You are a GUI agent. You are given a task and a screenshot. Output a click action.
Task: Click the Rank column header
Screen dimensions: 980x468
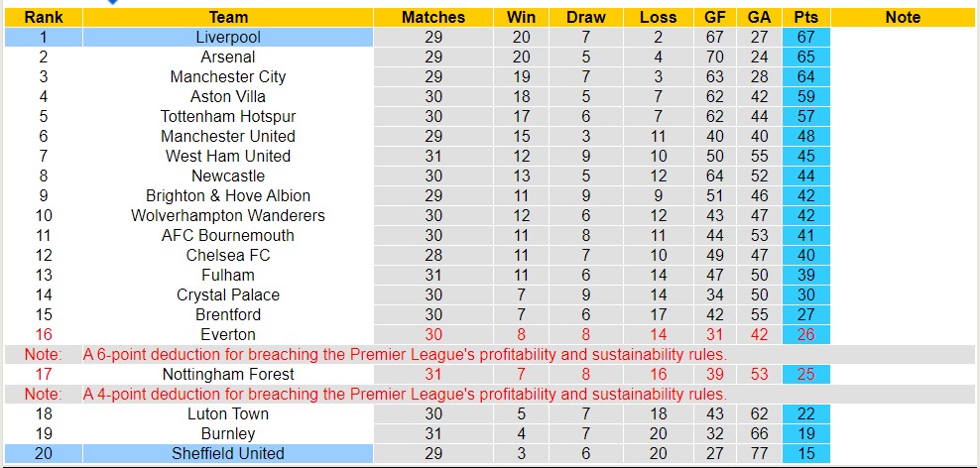(43, 17)
